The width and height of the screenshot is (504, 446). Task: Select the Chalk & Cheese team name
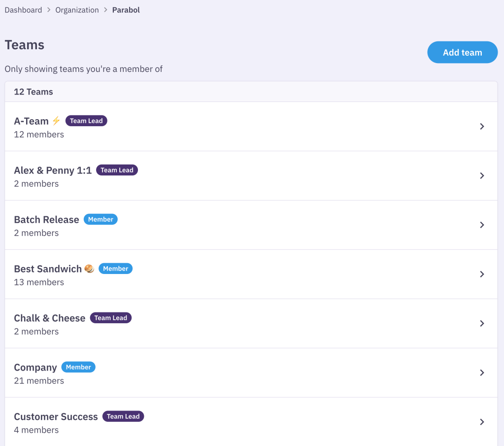(x=49, y=318)
